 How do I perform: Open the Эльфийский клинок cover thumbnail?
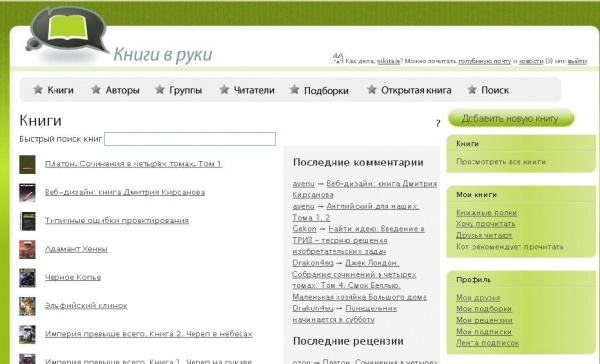[27, 306]
